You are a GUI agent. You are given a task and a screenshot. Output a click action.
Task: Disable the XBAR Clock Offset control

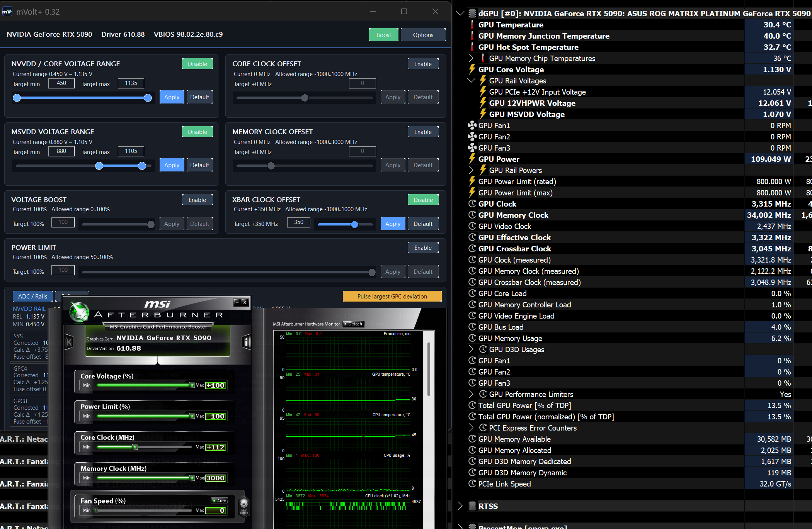(423, 200)
